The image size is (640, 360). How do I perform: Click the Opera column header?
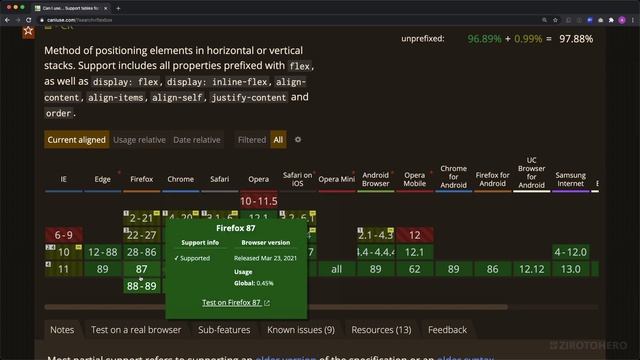pos(258,179)
